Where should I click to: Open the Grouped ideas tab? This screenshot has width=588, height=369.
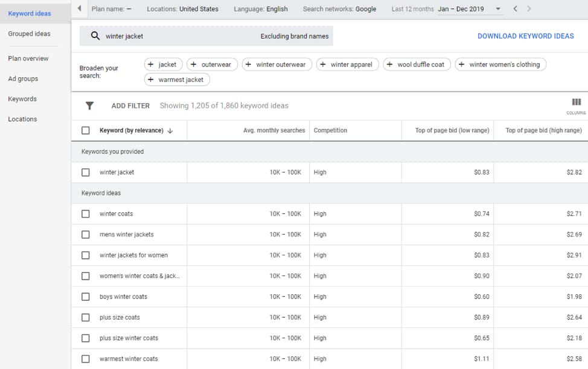[29, 34]
